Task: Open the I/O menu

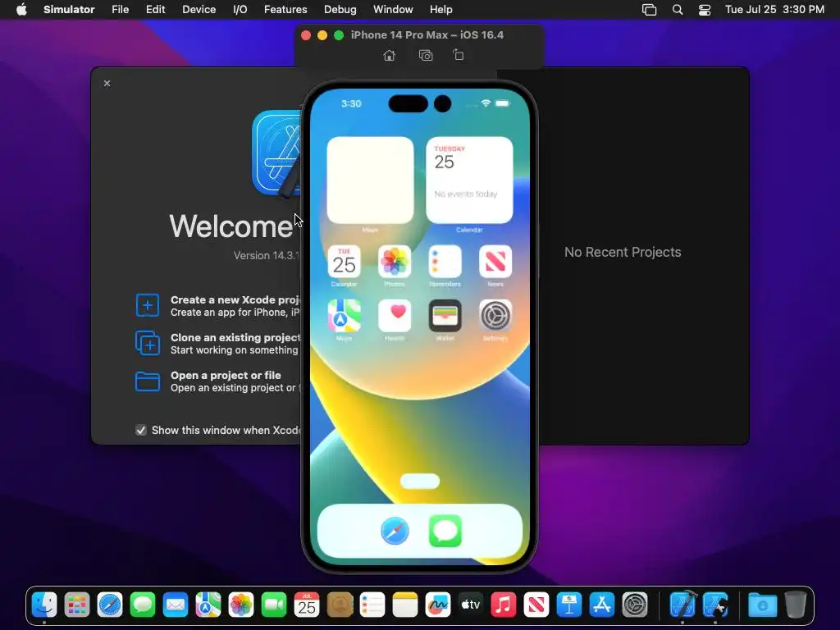Action: (x=240, y=10)
